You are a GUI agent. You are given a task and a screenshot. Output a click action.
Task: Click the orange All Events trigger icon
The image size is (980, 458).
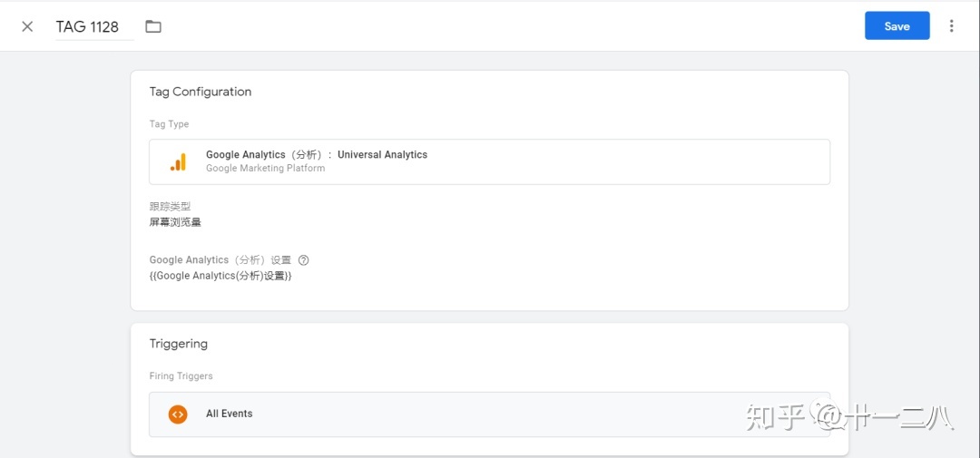[x=178, y=414]
